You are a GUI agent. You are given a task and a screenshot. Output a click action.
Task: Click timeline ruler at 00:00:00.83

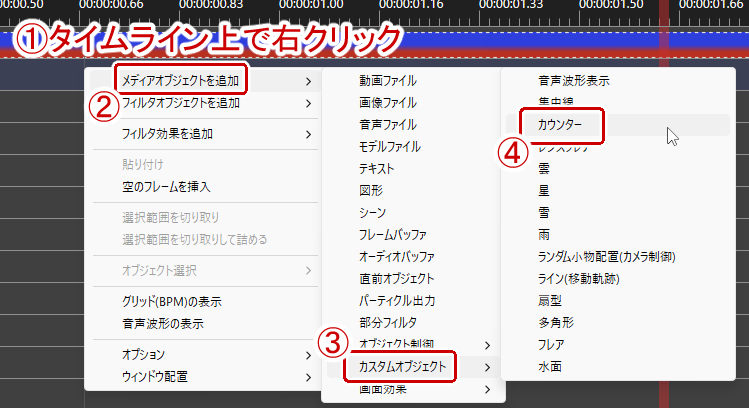tap(211, 5)
